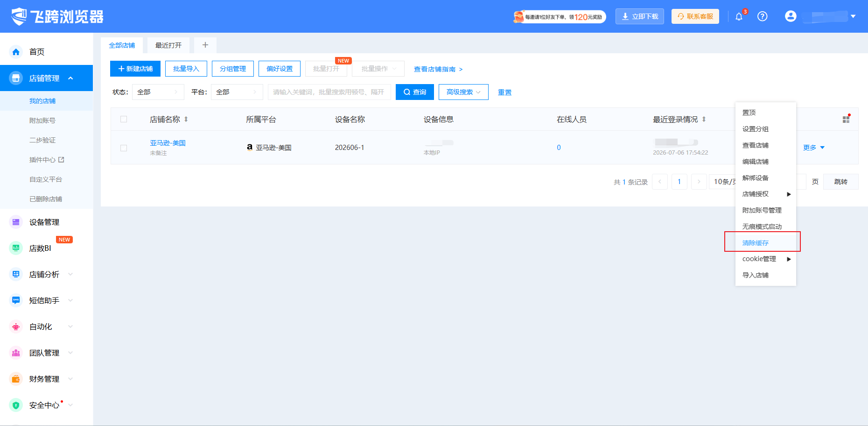Click the 跳转 page jump button
The height and width of the screenshot is (426, 868).
point(841,182)
